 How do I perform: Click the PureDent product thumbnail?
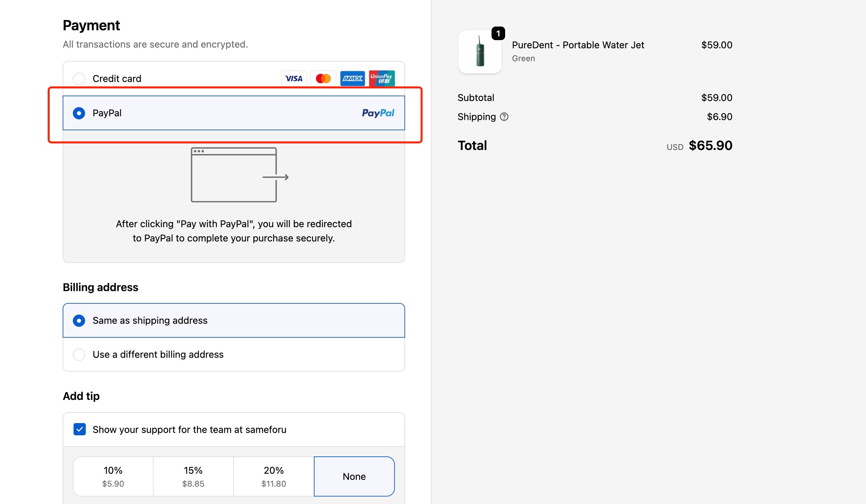(480, 51)
